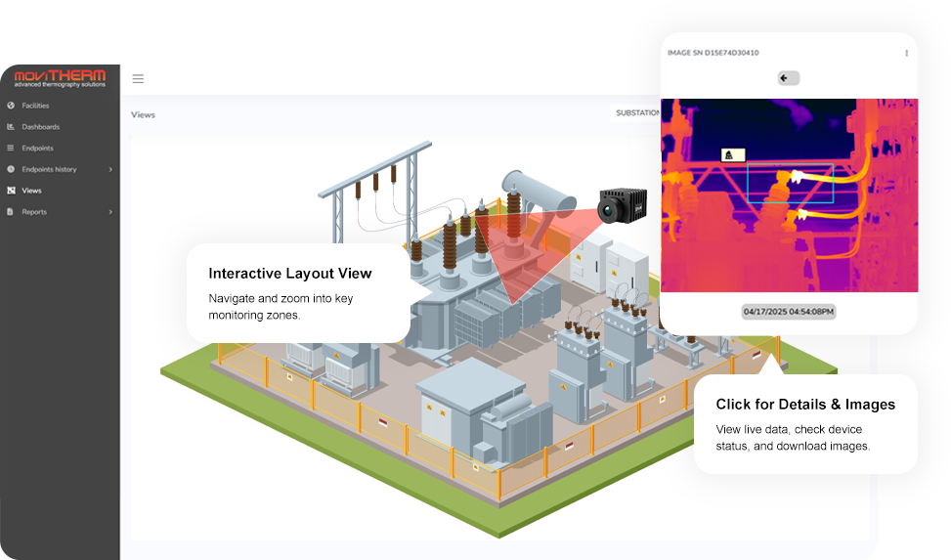Click the temperature label marker on thermal image
This screenshot has width=951, height=560.
click(732, 155)
